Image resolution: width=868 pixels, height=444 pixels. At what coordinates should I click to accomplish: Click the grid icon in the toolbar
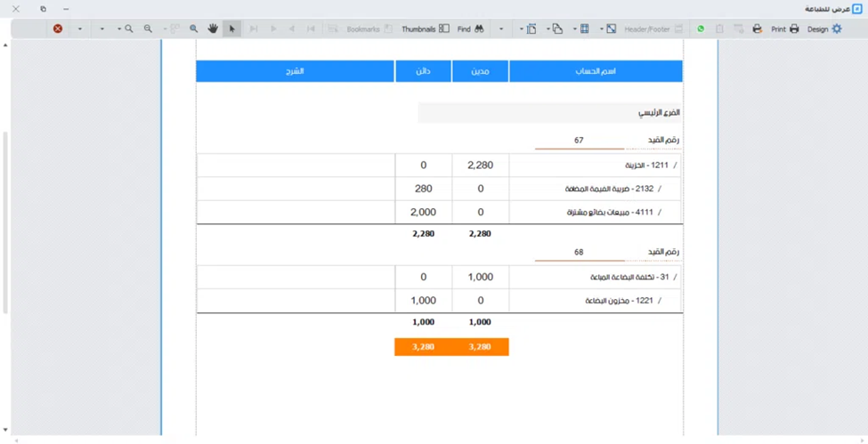pos(585,28)
